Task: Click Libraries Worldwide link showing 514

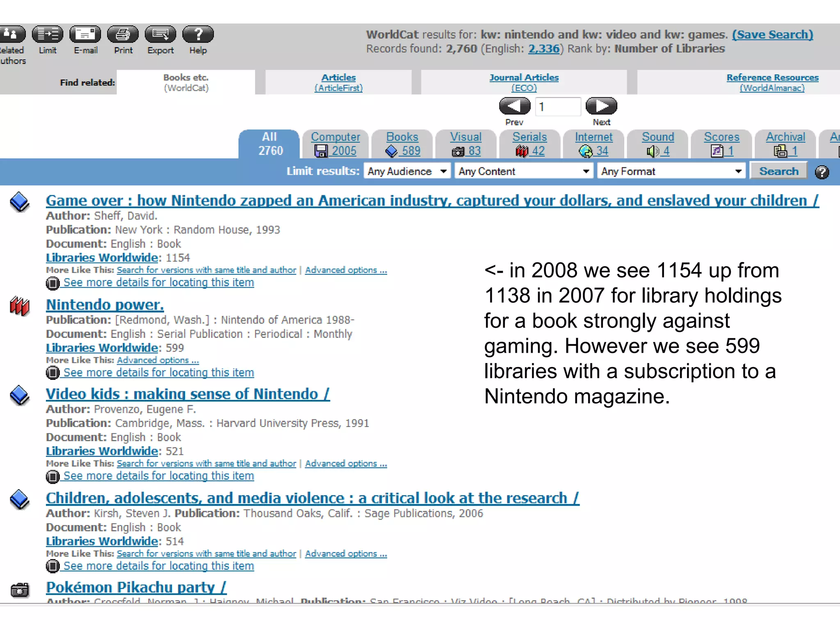Action: pyautogui.click(x=102, y=541)
